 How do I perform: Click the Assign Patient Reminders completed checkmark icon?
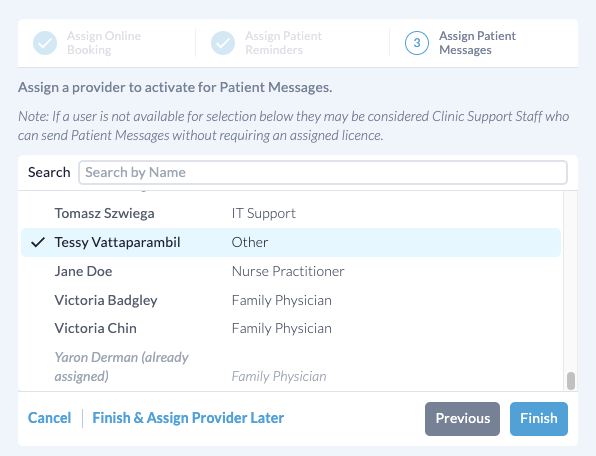pos(223,43)
